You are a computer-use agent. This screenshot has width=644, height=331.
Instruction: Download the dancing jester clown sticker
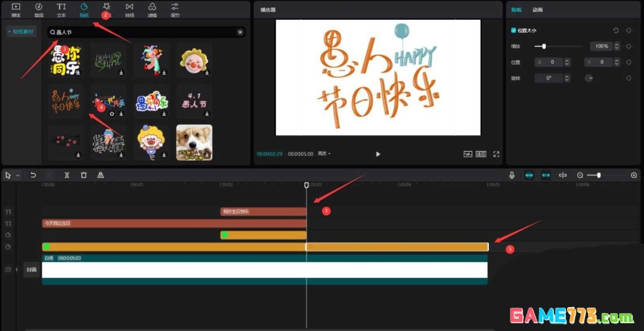coord(164,73)
